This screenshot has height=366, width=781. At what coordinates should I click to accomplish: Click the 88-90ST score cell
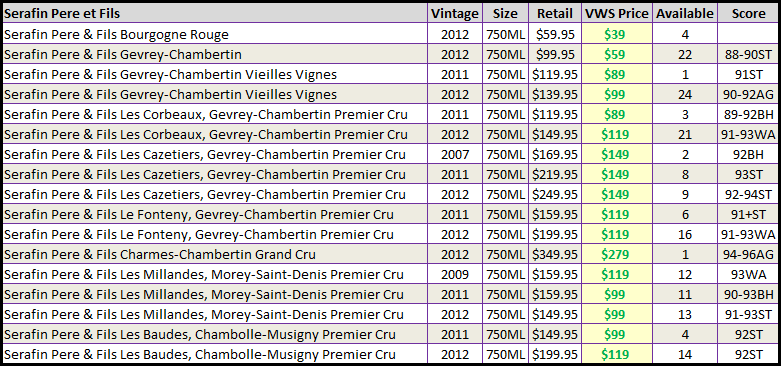(748, 54)
